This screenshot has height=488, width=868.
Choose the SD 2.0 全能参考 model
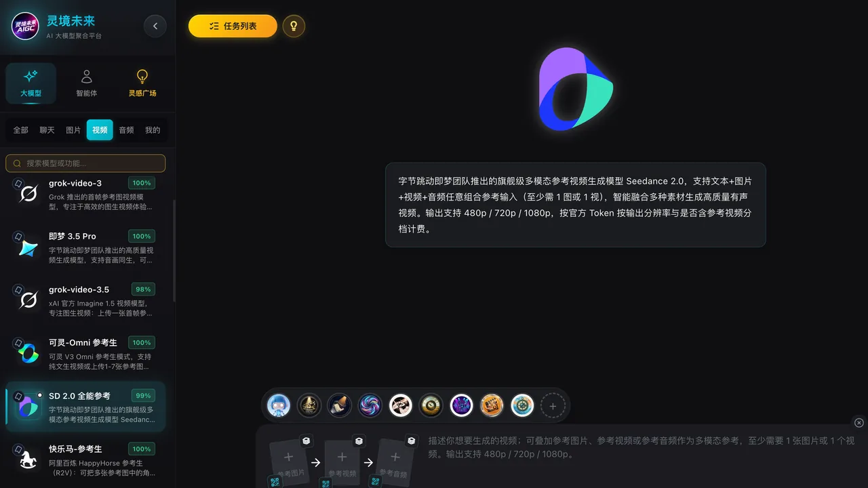point(85,407)
